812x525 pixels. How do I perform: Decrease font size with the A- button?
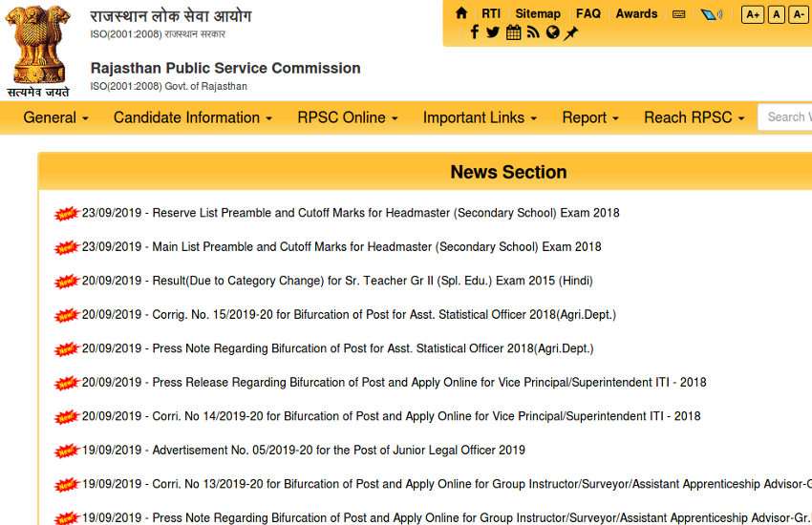(x=799, y=14)
